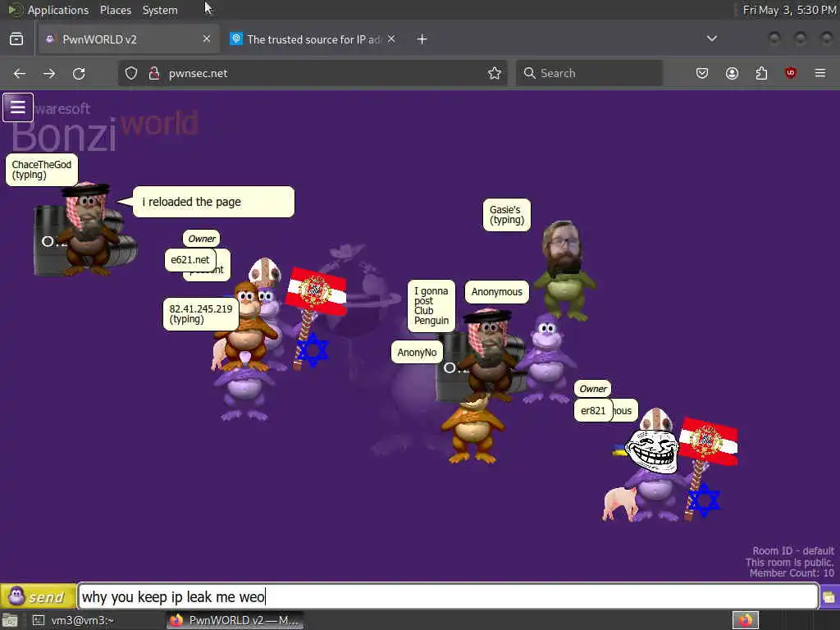This screenshot has height=630, width=840.
Task: Open site security padlock info
Action: point(154,73)
